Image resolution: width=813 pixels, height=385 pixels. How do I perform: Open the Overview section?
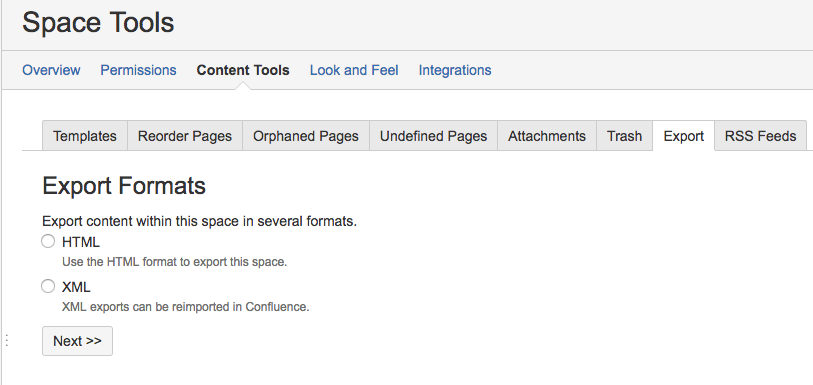51,70
